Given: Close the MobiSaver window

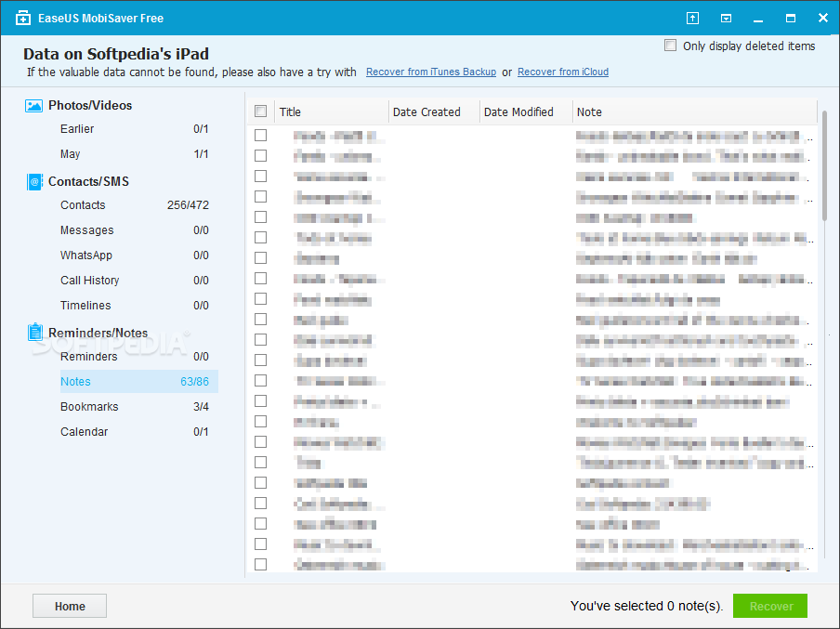Looking at the screenshot, I should pos(823,18).
